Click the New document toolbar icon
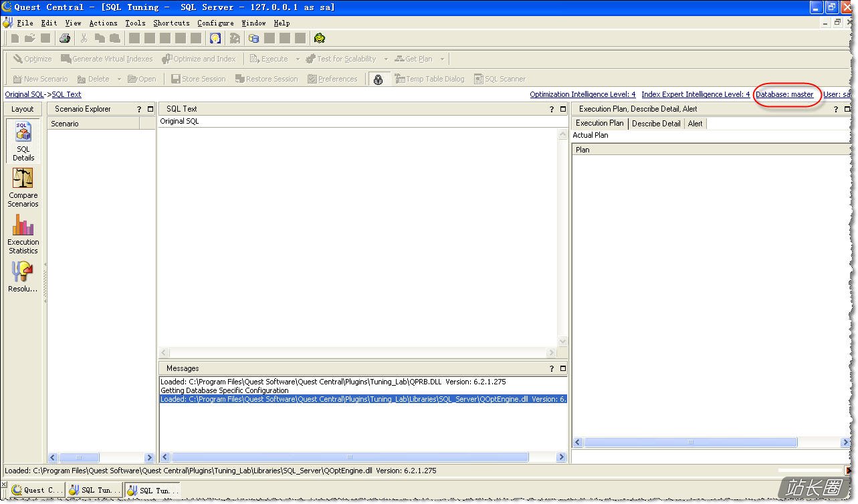This screenshot has height=504, width=858. [x=15, y=39]
